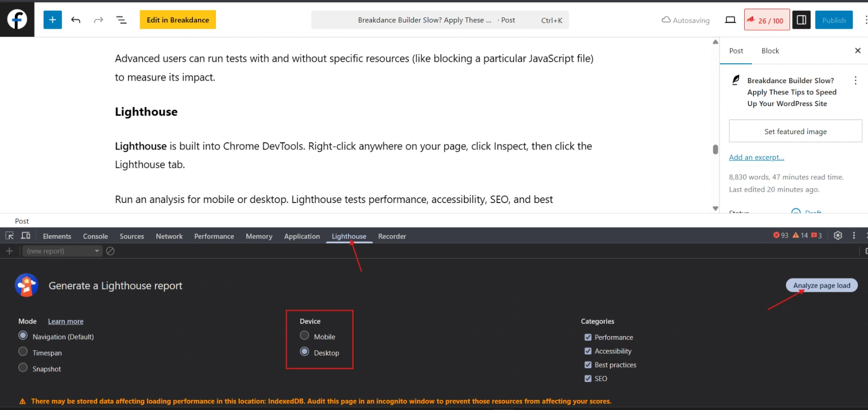The width and height of the screenshot is (868, 410).
Task: Select Mobile device option
Action: pos(305,336)
